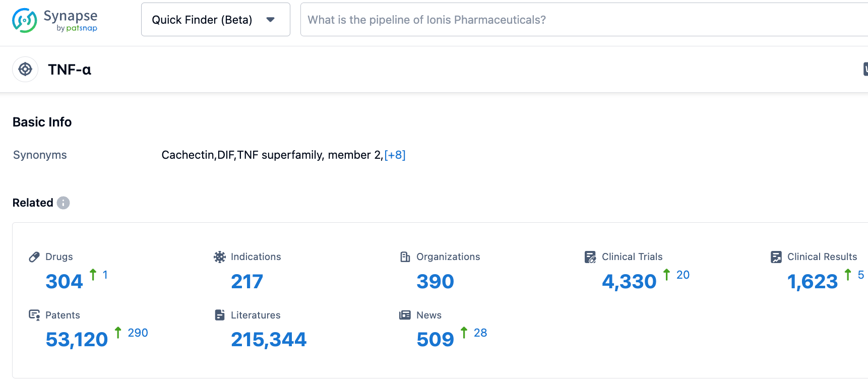Open the 390 Organizations count
Screen dimensions: 868x383
coord(435,281)
